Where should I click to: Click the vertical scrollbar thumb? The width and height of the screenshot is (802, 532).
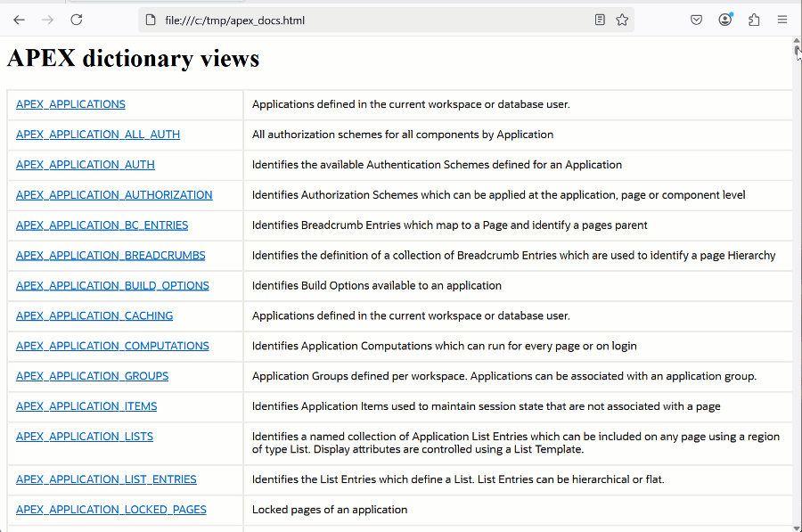(x=797, y=51)
